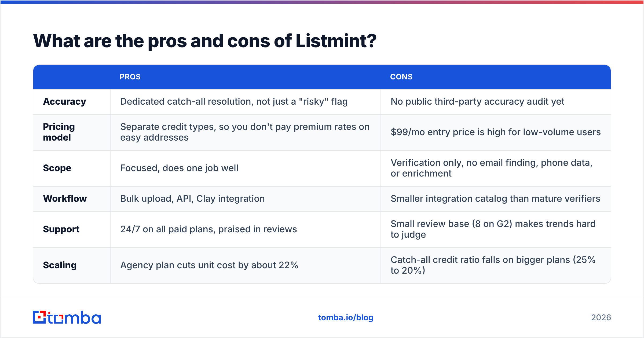Select the PROS column header
The height and width of the screenshot is (338, 644).
coord(130,77)
